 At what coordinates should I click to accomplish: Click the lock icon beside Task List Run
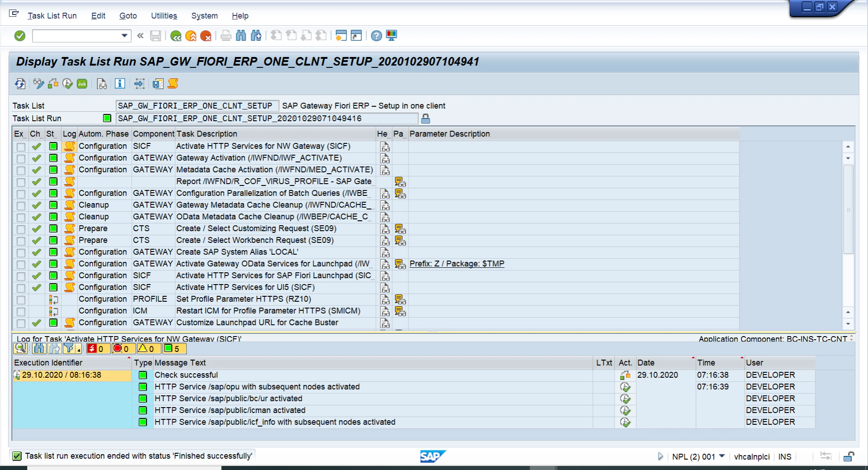pos(426,119)
